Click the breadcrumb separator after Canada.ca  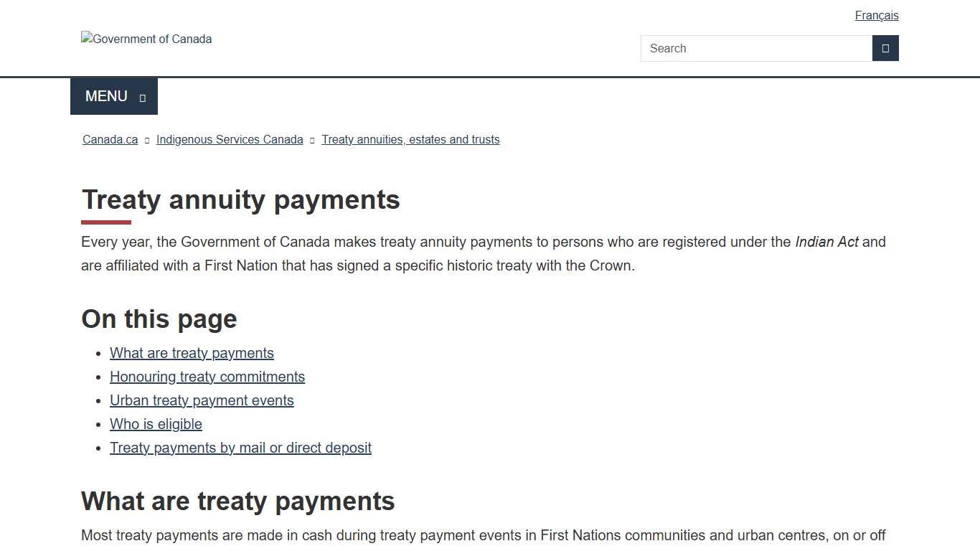point(147,140)
